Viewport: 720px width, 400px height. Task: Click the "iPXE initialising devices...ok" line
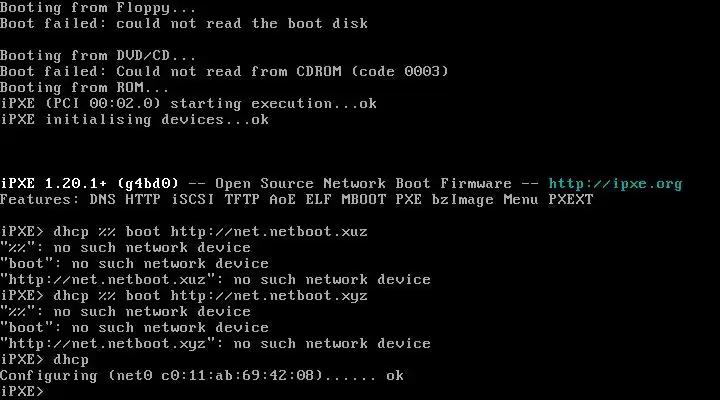point(135,119)
